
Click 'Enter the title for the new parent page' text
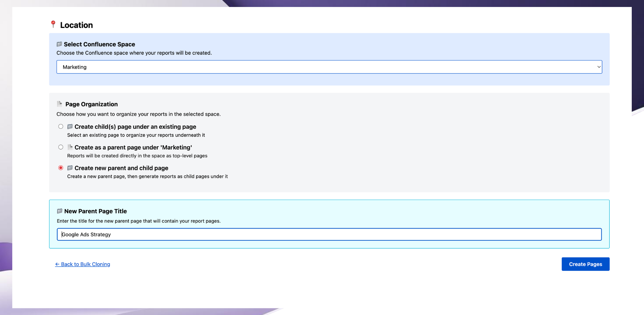point(139,221)
